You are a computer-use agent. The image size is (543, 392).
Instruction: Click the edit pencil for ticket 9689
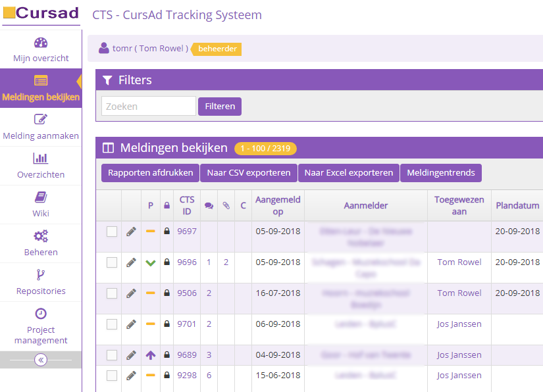click(132, 355)
